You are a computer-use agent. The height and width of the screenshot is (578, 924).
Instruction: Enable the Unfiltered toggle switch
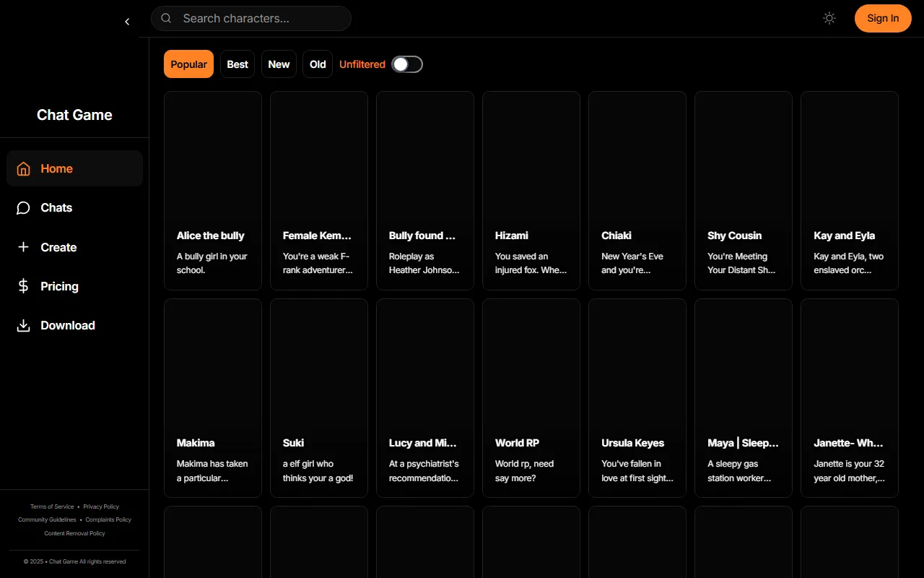(x=407, y=64)
